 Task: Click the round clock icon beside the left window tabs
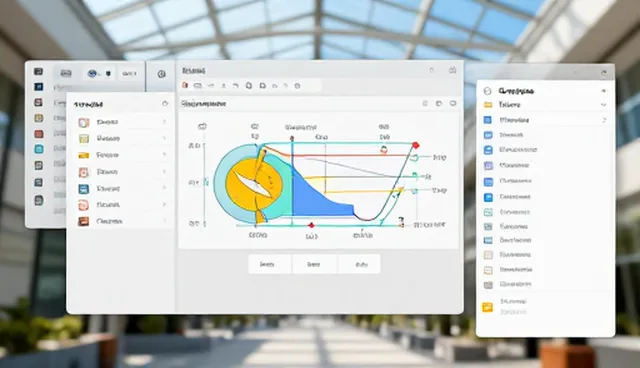161,74
